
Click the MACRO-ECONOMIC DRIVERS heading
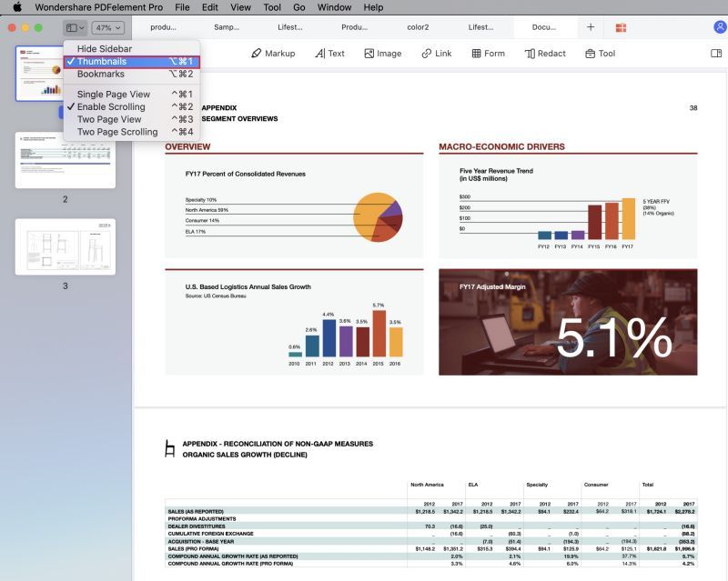(502, 146)
